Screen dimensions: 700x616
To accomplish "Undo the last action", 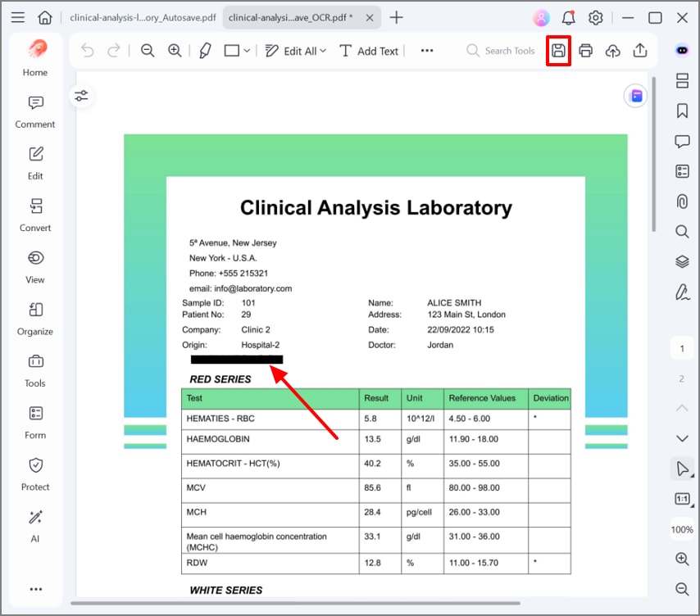I will [88, 51].
